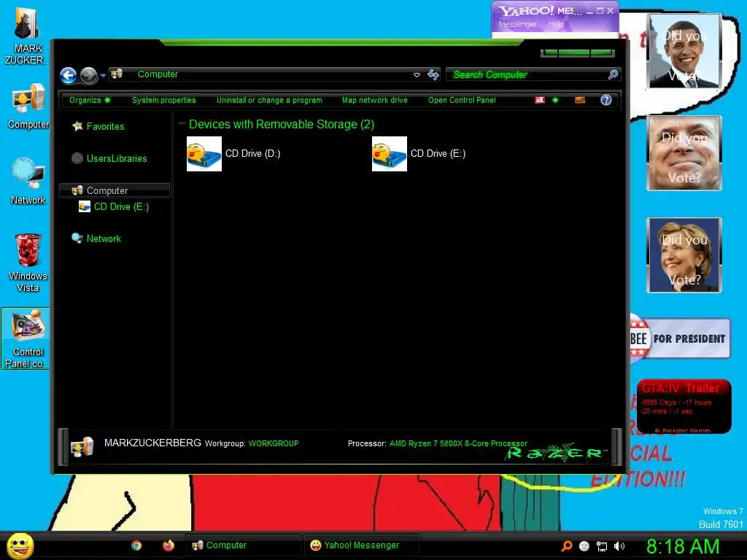The width and height of the screenshot is (747, 560).
Task: Click the Change your view icon
Action: [x=540, y=100]
